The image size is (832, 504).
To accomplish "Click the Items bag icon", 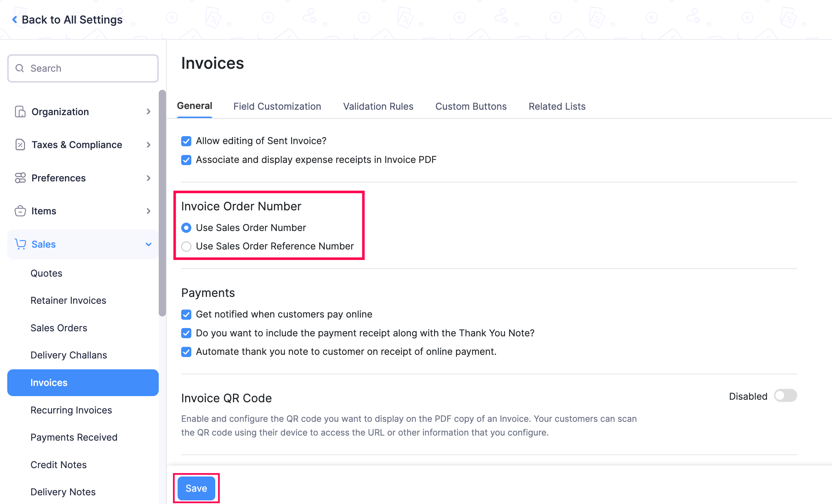I will click(20, 211).
